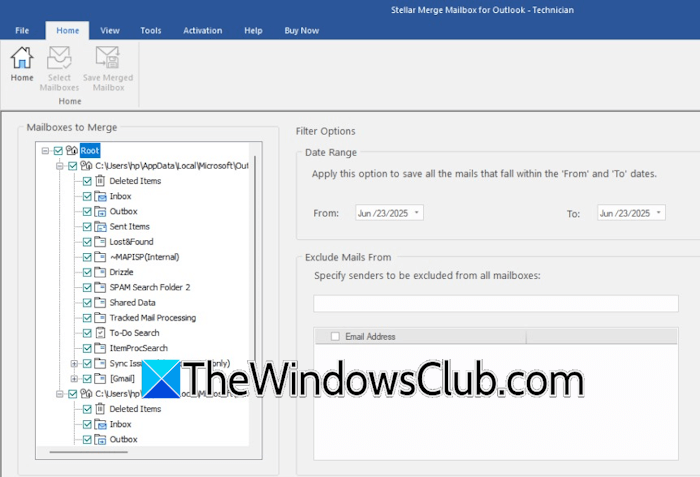Click the first PST mailbox path icon
Viewport: 700px width, 477px height.
[x=86, y=166]
